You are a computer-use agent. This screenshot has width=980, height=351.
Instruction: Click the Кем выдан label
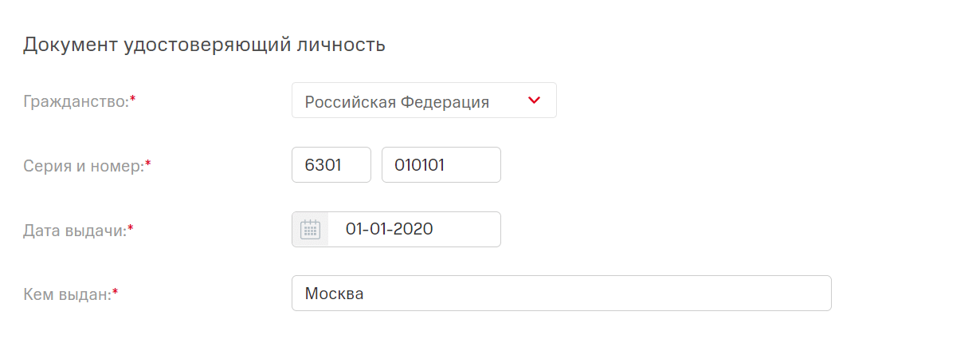click(x=67, y=294)
